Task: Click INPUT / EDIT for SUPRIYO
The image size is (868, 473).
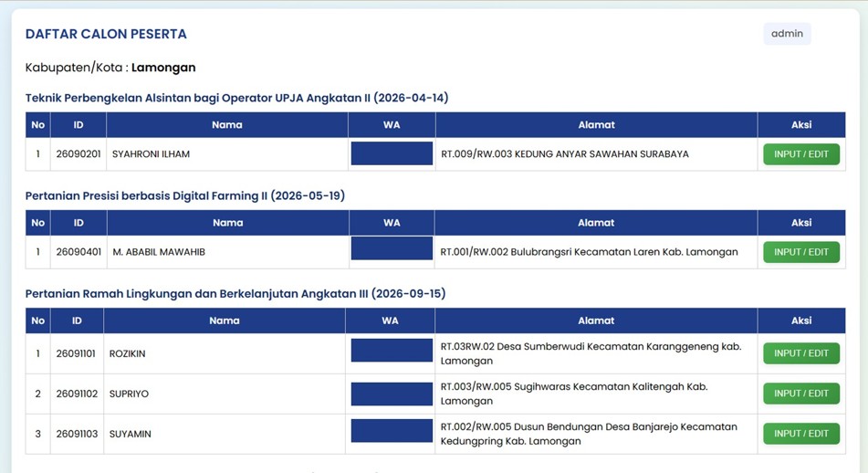Action: [801, 394]
